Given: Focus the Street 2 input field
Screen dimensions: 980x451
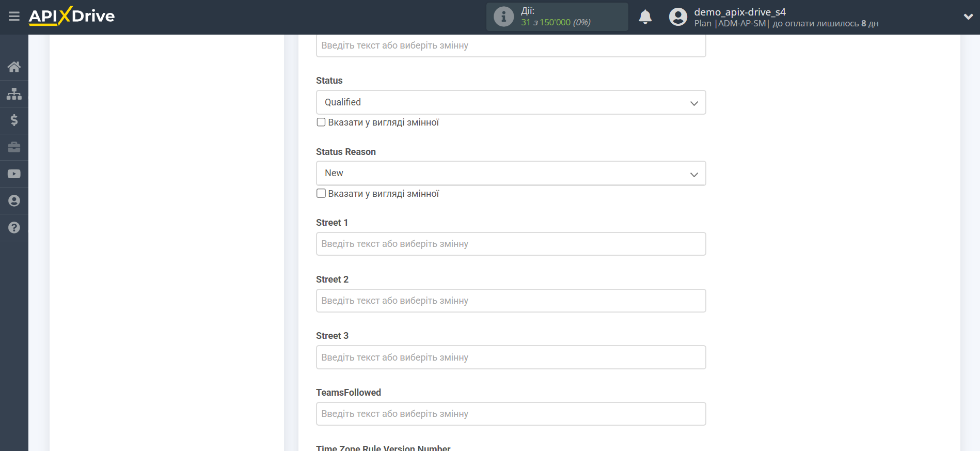Looking at the screenshot, I should pos(511,301).
